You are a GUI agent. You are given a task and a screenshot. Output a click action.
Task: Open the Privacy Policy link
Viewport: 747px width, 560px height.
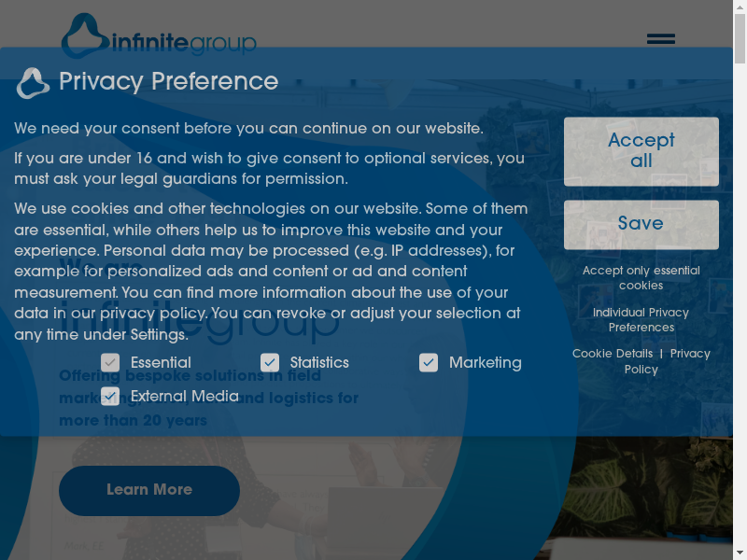tap(689, 354)
